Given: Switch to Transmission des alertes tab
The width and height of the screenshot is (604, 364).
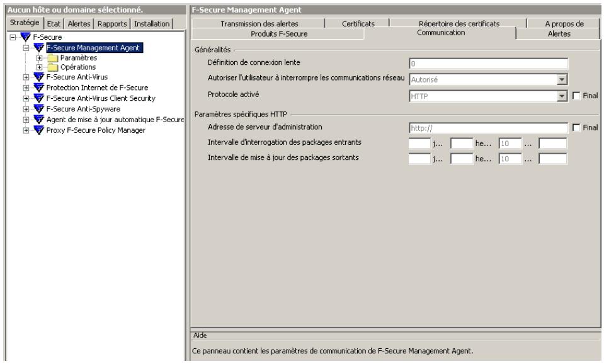Looking at the screenshot, I should pos(259,23).
